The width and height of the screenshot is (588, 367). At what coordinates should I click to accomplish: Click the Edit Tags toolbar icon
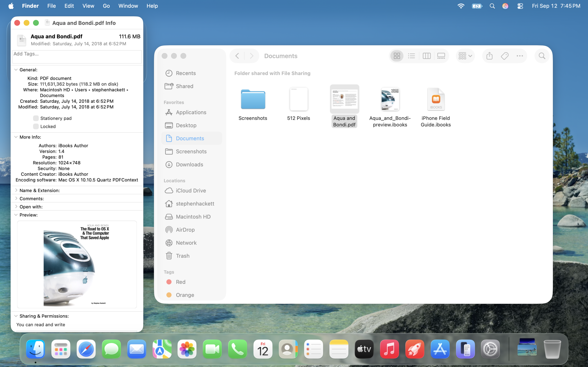point(505,56)
